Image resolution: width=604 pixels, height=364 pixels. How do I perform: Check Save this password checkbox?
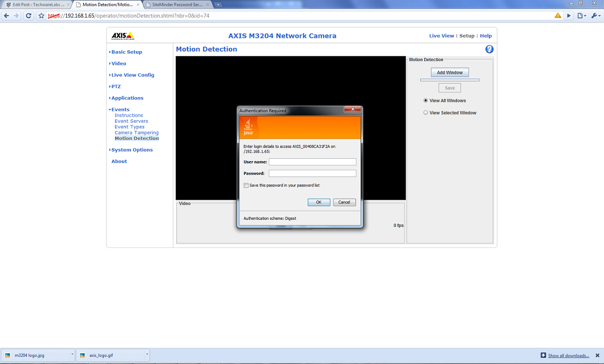pyautogui.click(x=246, y=186)
